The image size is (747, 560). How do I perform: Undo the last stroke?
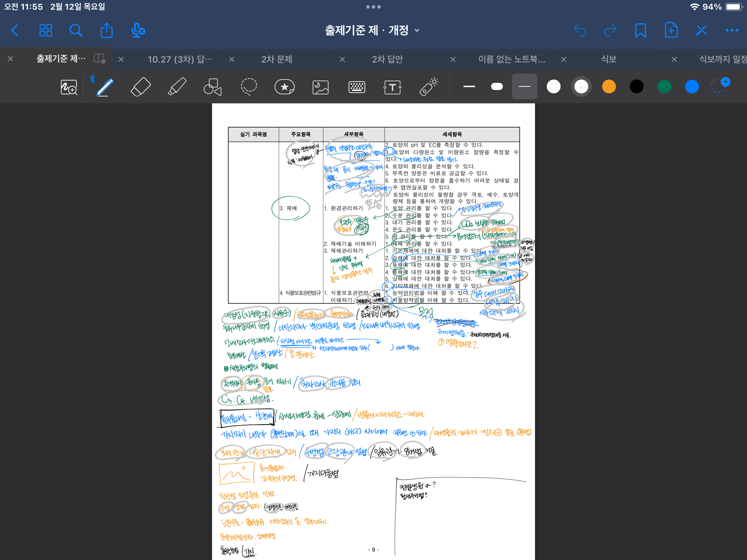[x=580, y=30]
